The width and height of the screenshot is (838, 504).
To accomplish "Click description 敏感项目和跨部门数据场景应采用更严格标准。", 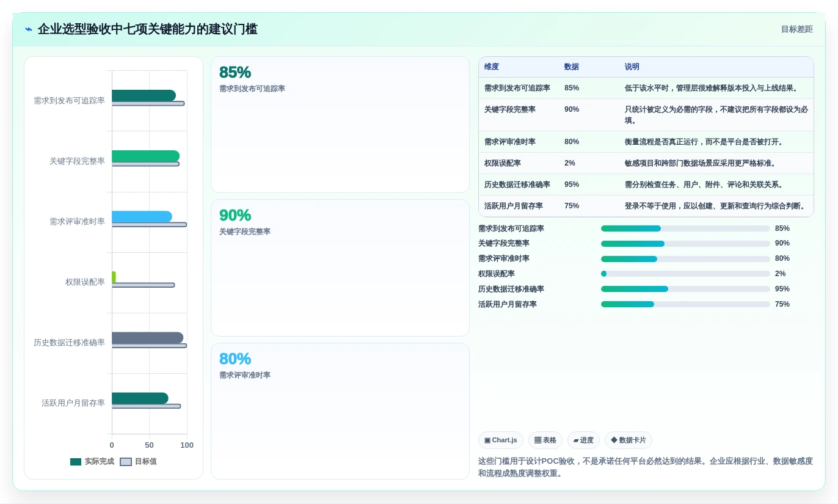I will pos(701,163).
